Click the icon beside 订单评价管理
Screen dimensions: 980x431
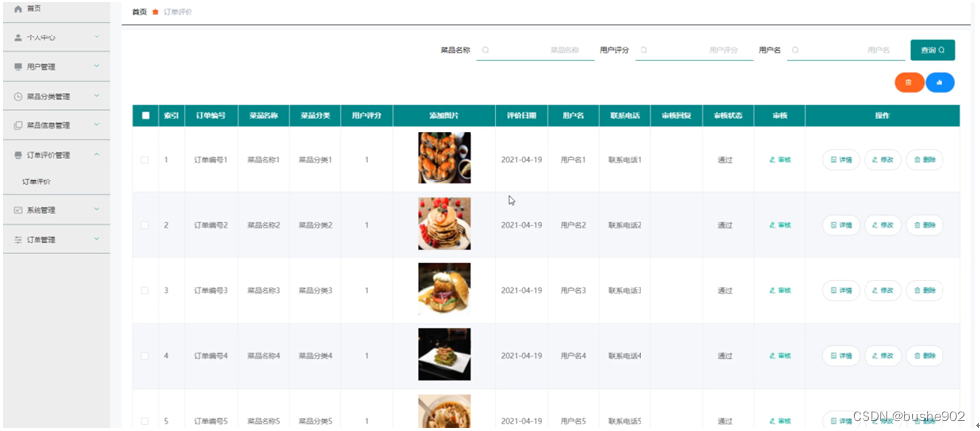(x=18, y=155)
